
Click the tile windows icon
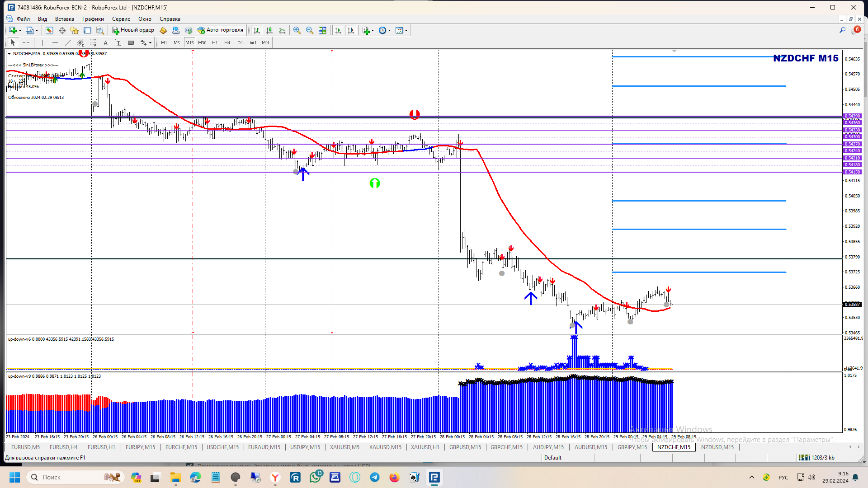pyautogui.click(x=322, y=30)
